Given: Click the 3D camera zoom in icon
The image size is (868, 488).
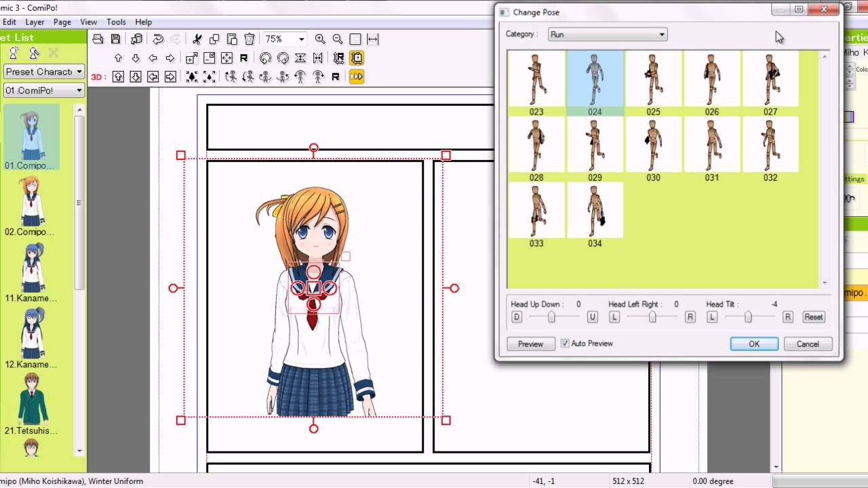Looking at the screenshot, I should coord(192,77).
